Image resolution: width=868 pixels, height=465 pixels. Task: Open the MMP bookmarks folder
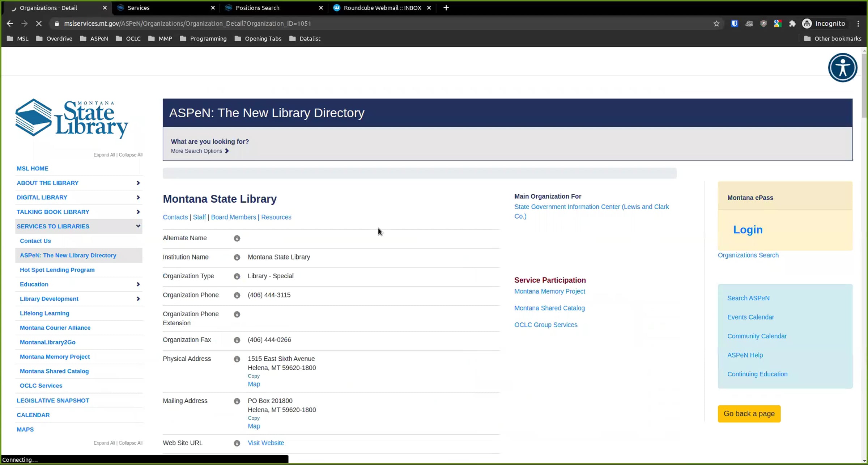[160, 39]
